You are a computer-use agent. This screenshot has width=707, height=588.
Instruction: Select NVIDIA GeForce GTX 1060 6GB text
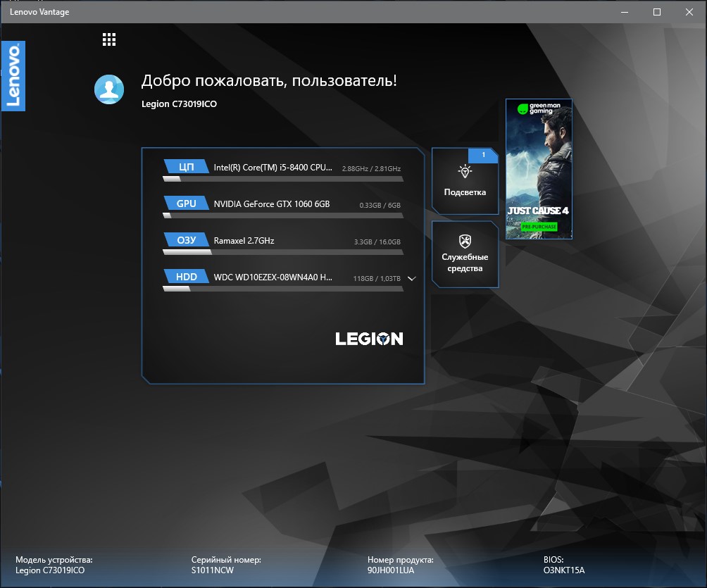coord(271,204)
